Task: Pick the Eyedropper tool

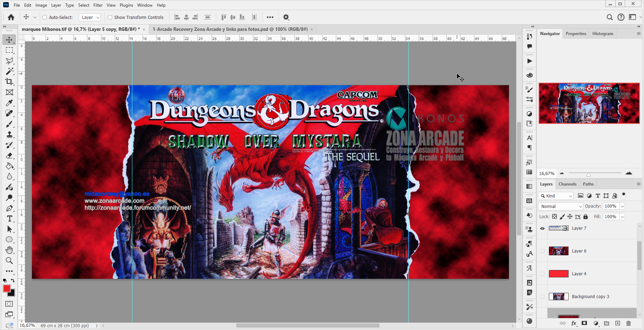Action: pyautogui.click(x=9, y=103)
